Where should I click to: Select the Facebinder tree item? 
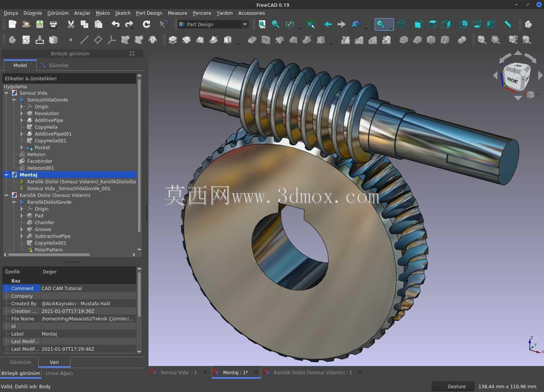pos(40,161)
